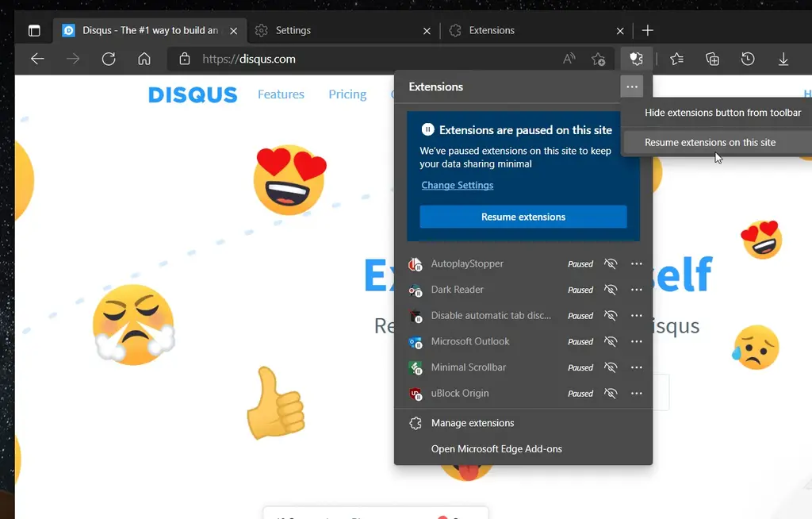Add page to favorites star icon

[598, 59]
